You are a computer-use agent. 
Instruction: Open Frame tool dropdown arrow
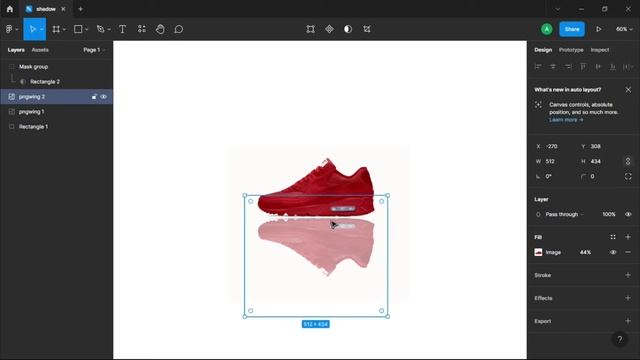click(64, 29)
